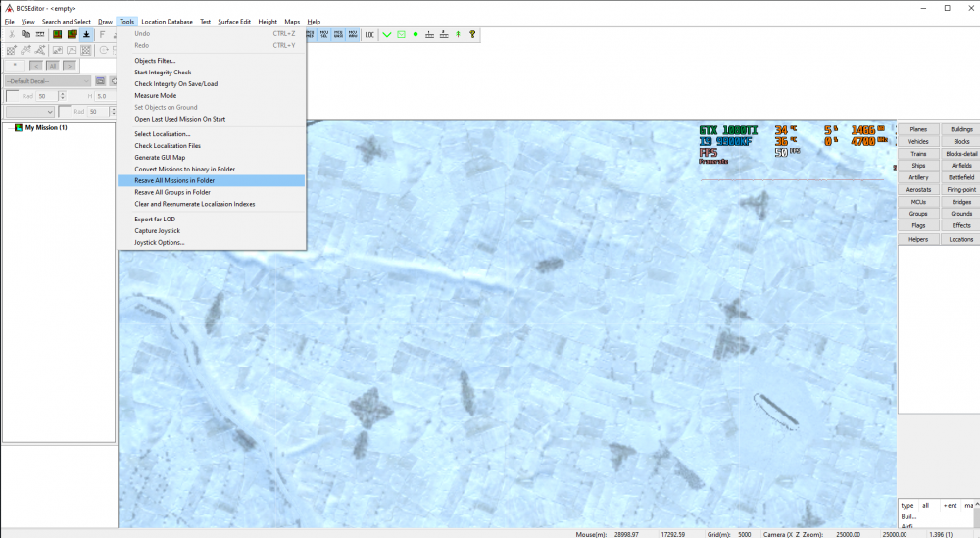Click the LOC toolbar icon
Image resolution: width=980 pixels, height=538 pixels.
pyautogui.click(x=369, y=34)
